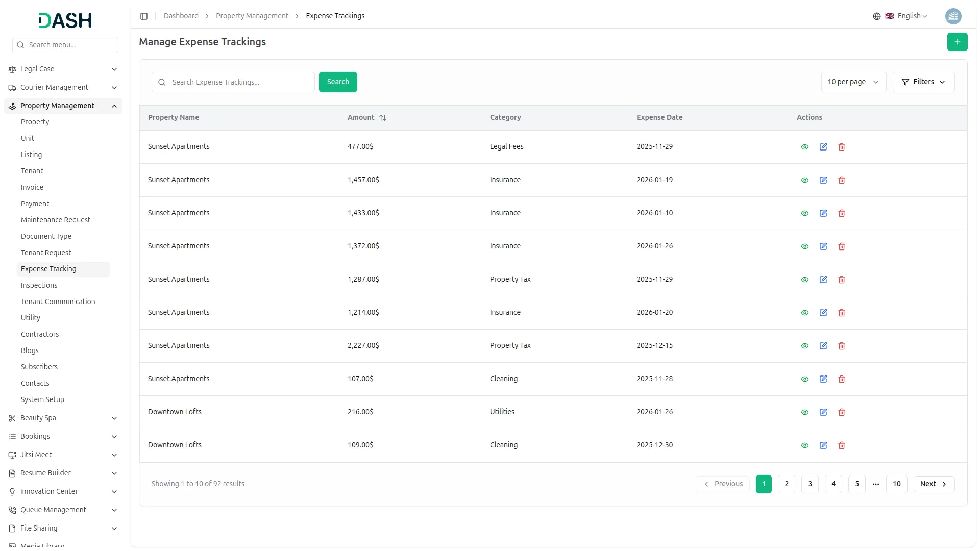Screen dimensions: 980x551
Task: View the 1,433.00$ Insurance expense details
Action: click(805, 213)
